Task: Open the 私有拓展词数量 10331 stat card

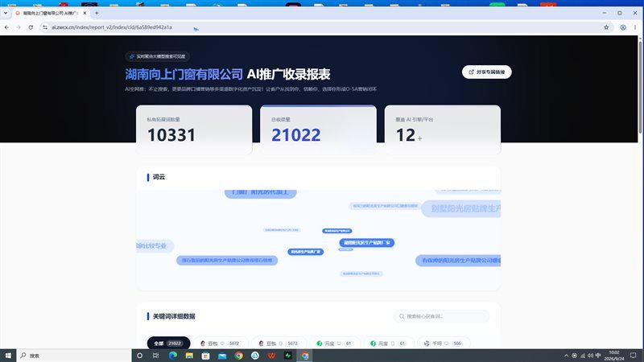Action: [194, 130]
